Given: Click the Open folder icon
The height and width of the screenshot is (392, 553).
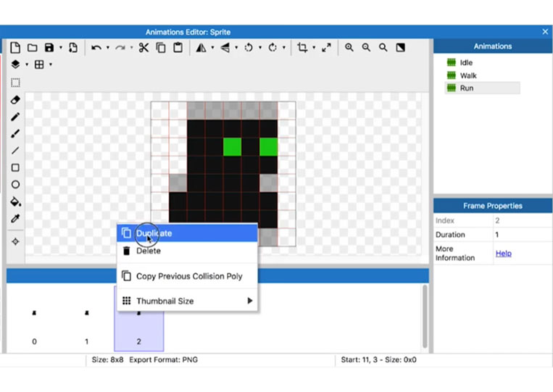Looking at the screenshot, I should tap(33, 48).
